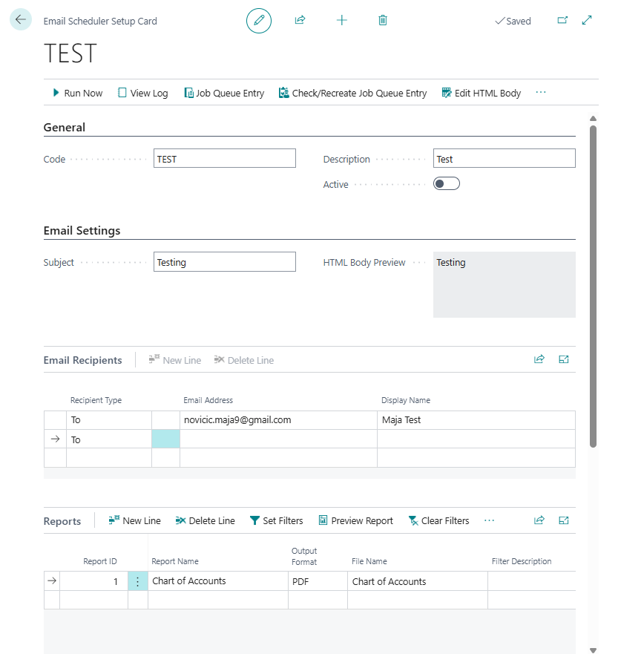Viewport: 644px width, 654px height.
Task: Share the Email Recipients list
Action: click(539, 359)
